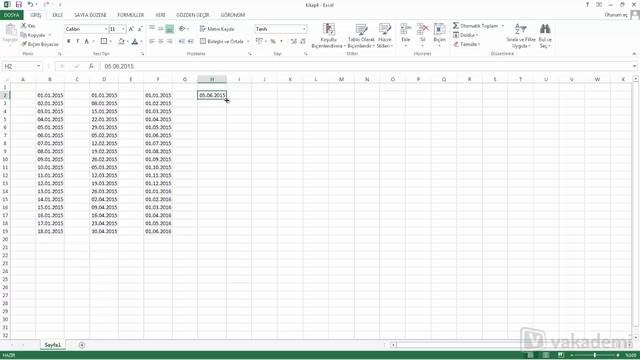Toggle underline (A) formatting
Viewport: 640px width, 360px height.
[87, 41]
